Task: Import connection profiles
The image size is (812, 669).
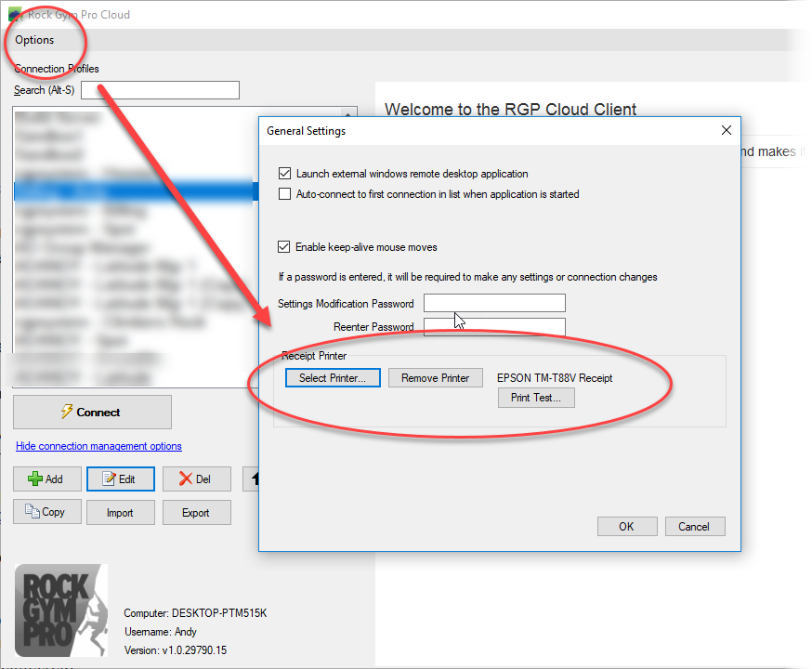Action: tap(120, 513)
